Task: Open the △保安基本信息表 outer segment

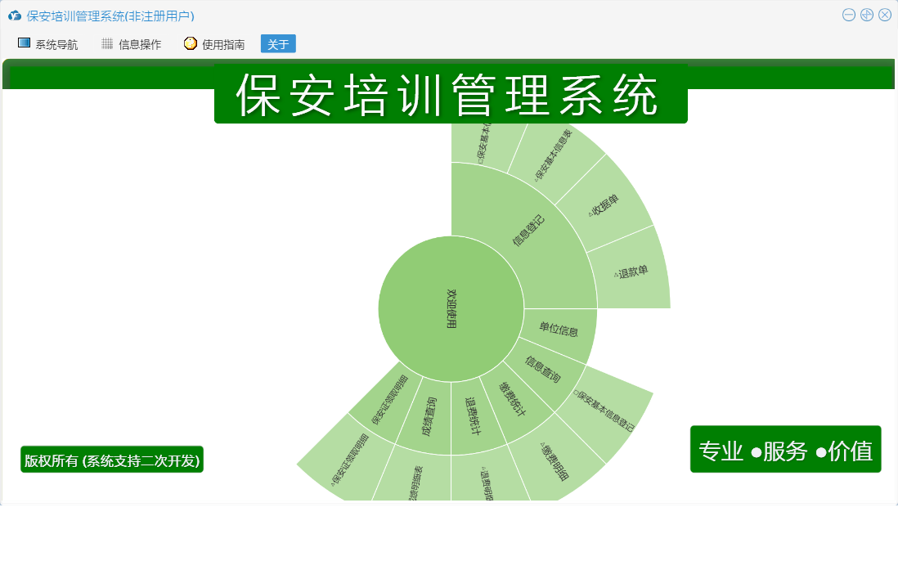Action: pos(553,155)
